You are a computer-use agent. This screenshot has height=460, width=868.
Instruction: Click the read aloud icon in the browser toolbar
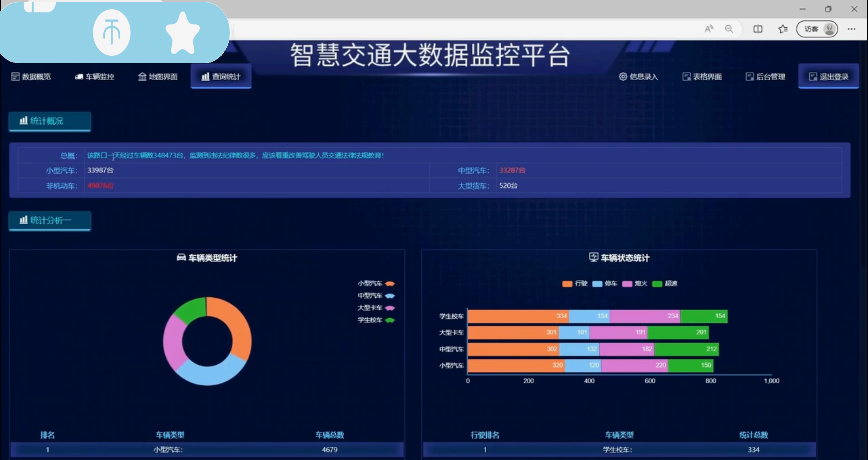click(709, 29)
